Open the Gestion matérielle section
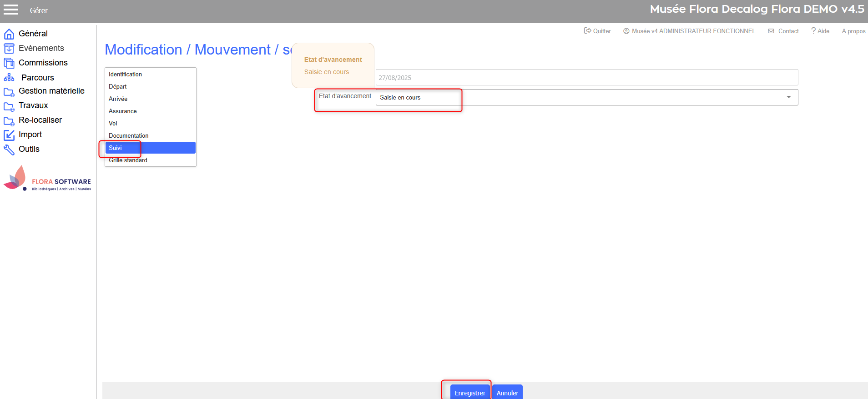The image size is (868, 399). (51, 91)
